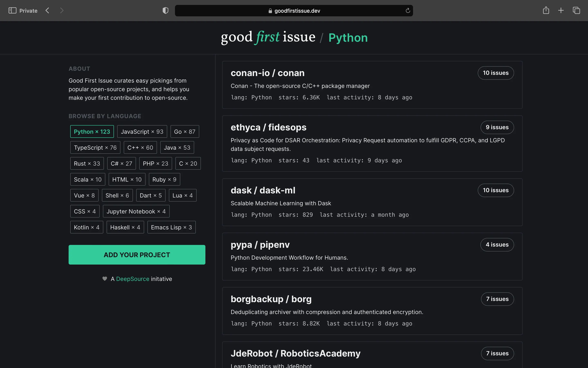Open the DeepSource link
Viewport: 588px width, 368px height.
[133, 279]
